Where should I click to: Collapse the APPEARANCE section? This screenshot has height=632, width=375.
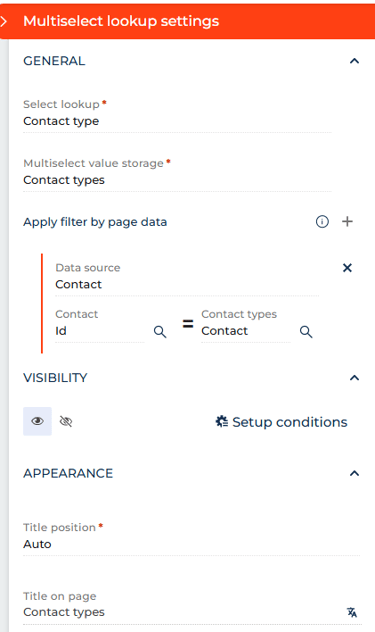click(x=354, y=473)
